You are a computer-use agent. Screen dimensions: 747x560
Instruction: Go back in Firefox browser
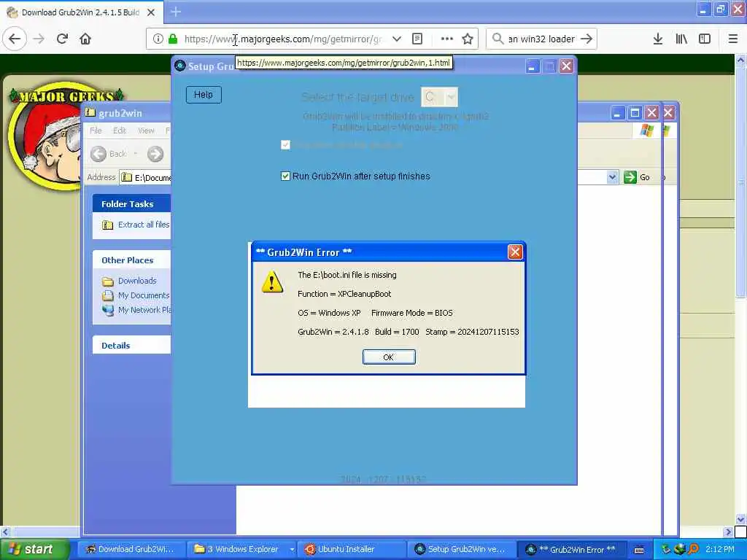(x=15, y=39)
